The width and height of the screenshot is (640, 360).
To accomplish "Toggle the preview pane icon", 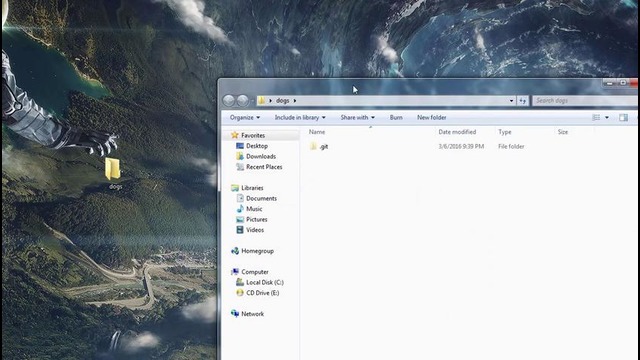I will coord(623,118).
